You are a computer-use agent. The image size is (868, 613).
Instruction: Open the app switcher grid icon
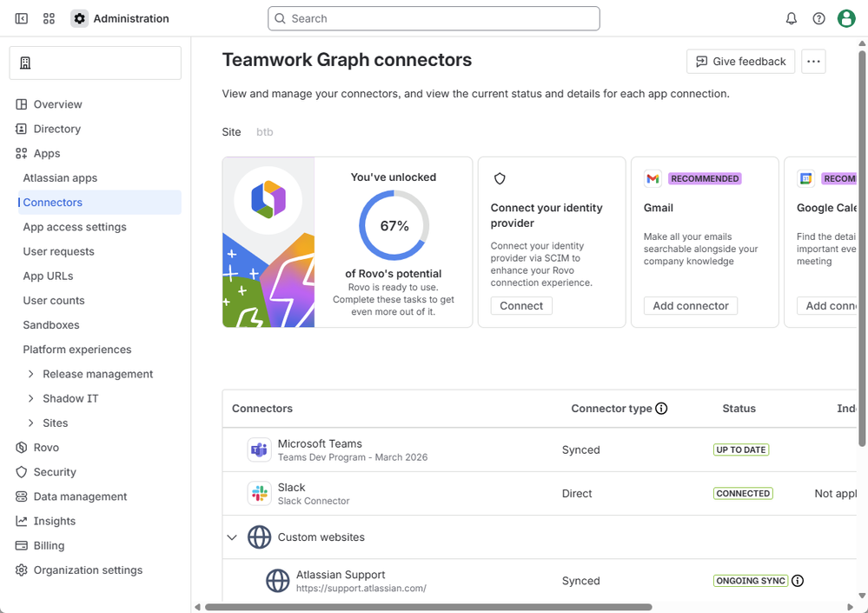pos(49,18)
